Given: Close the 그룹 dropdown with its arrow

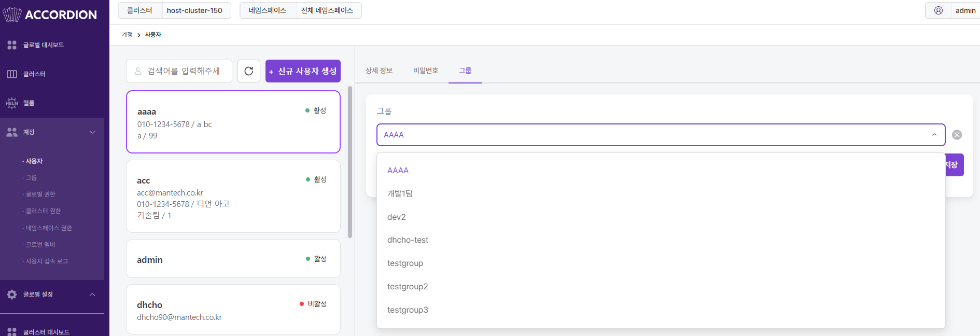Looking at the screenshot, I should (x=934, y=135).
